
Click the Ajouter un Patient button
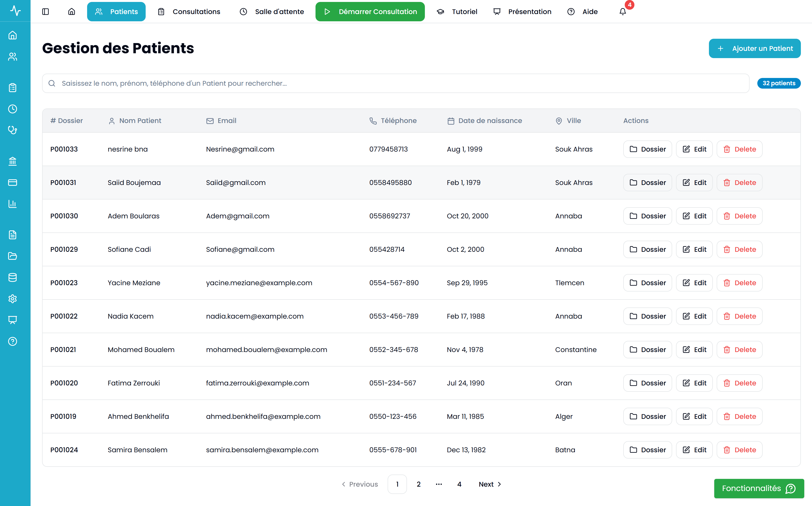754,48
